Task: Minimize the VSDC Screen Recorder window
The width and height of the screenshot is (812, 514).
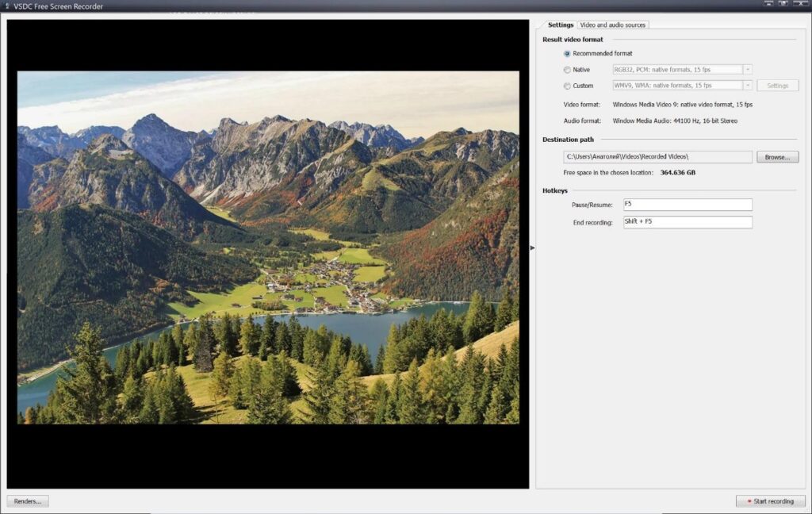Action: tap(768, 4)
